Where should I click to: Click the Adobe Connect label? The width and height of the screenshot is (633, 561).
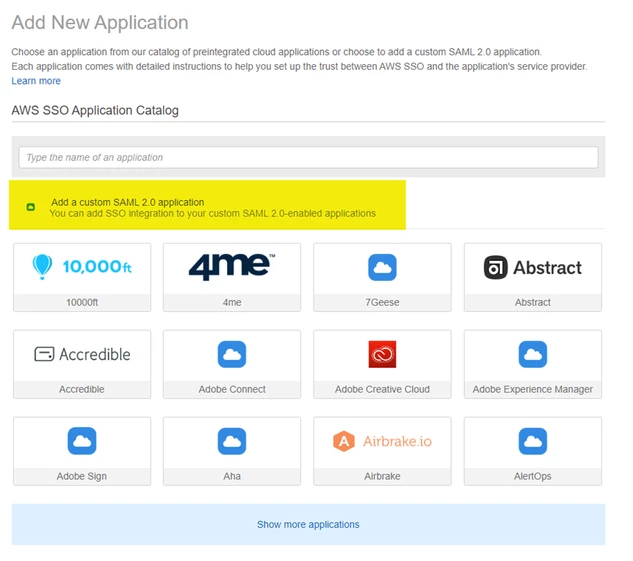232,389
